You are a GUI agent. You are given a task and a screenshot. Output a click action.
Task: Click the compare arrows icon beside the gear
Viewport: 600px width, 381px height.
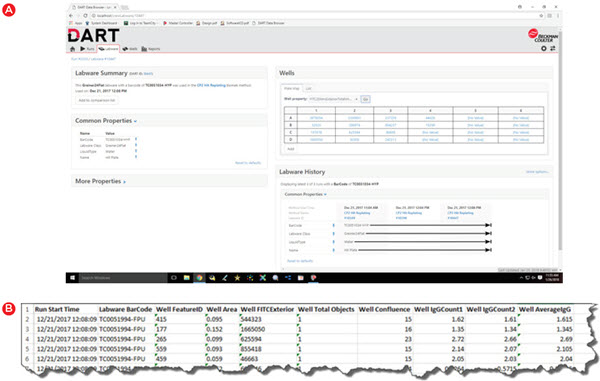[x=553, y=49]
